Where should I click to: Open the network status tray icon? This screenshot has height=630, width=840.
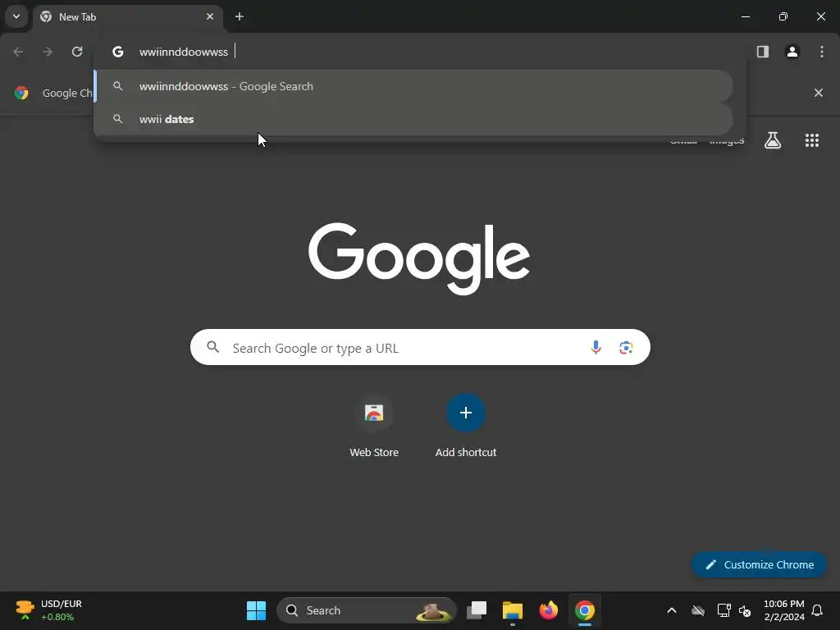point(724,610)
